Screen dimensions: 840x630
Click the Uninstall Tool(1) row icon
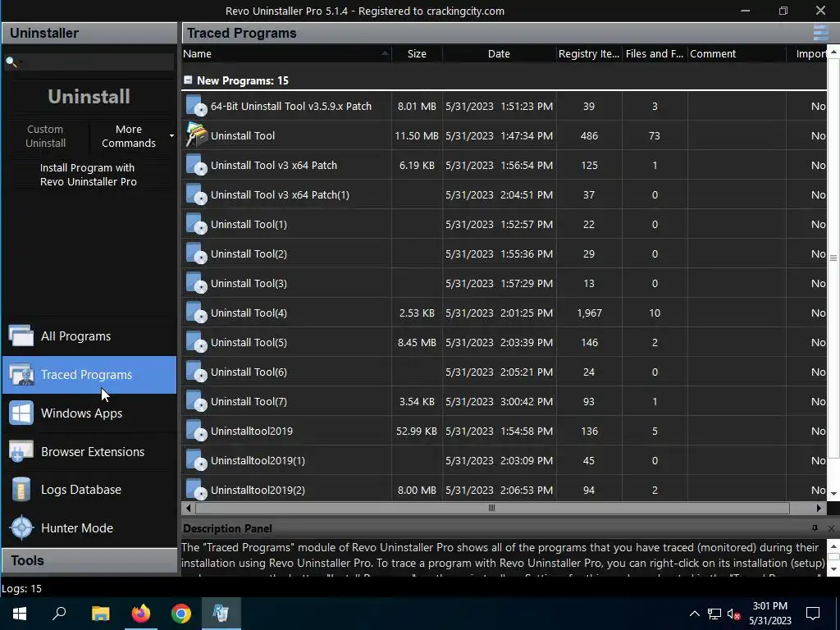tap(196, 224)
